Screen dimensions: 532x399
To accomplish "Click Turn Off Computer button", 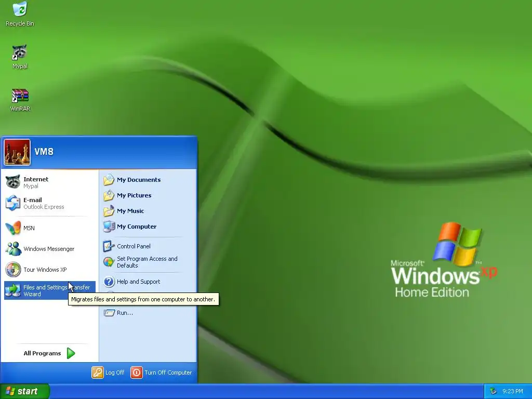I will [x=162, y=373].
